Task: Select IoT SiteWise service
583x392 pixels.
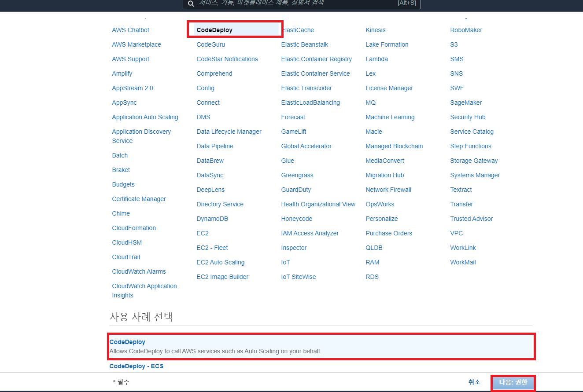Action: 299,277
